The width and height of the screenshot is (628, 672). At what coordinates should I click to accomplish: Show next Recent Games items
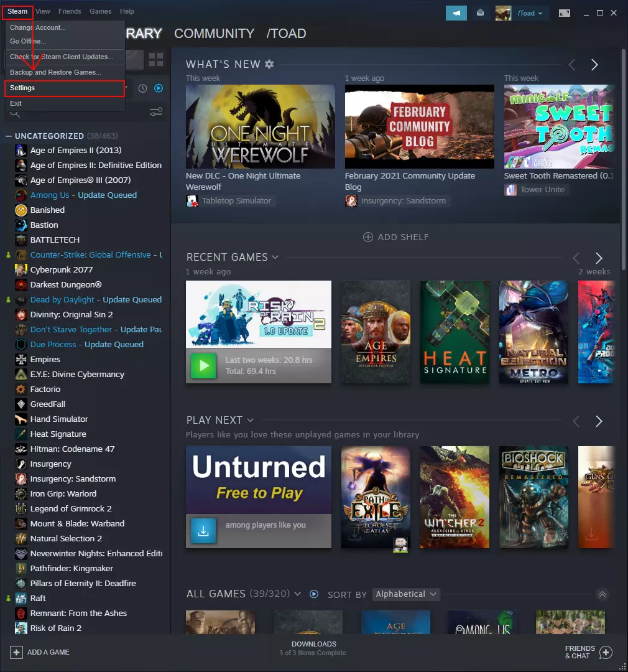599,258
